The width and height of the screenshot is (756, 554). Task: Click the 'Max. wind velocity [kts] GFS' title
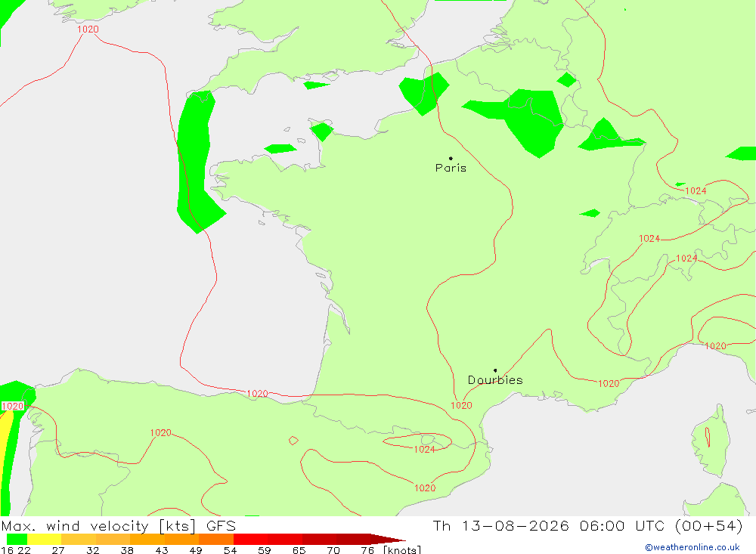click(x=119, y=526)
